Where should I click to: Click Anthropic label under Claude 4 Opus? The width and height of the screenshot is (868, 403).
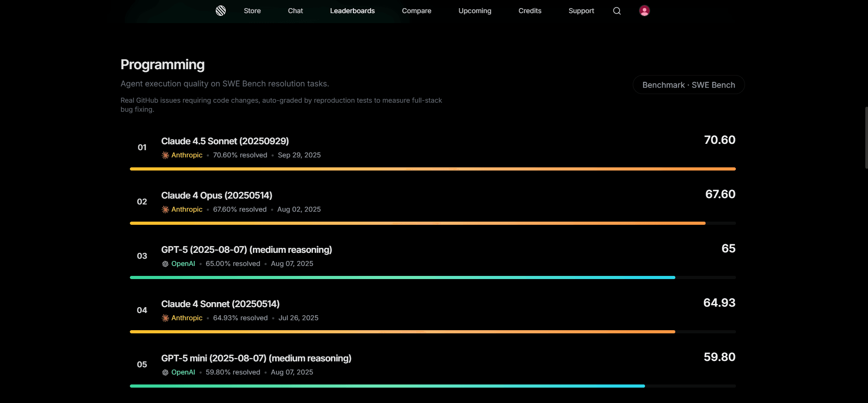coord(187,209)
